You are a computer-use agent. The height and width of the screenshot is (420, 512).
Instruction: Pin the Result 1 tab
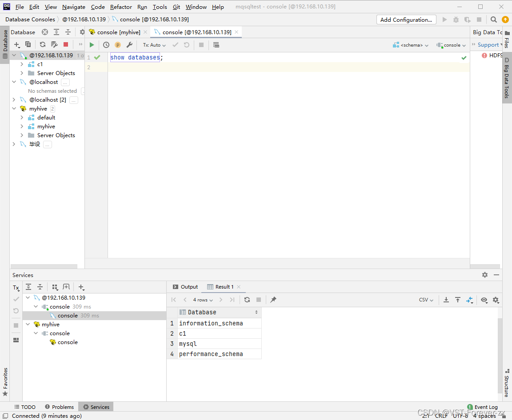272,300
